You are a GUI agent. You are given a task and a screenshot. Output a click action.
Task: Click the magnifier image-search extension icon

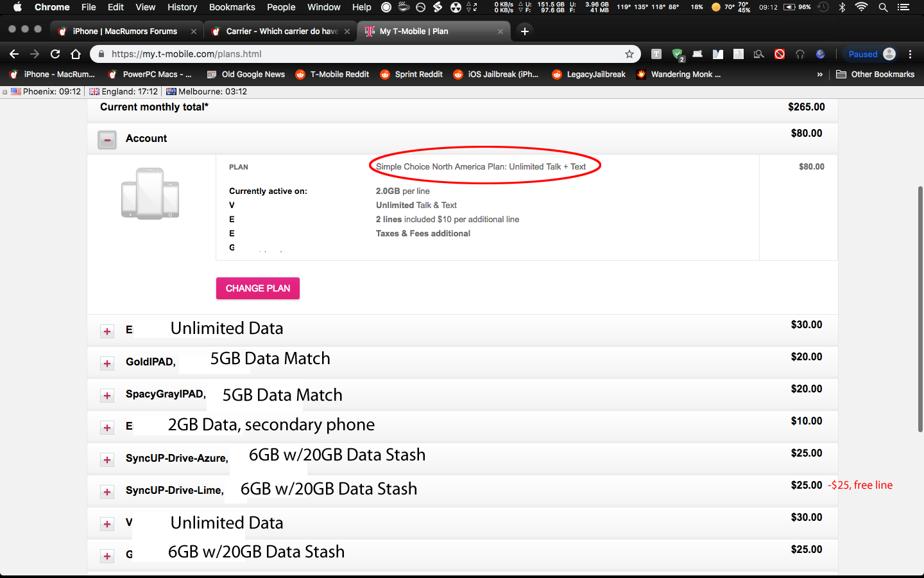click(759, 54)
